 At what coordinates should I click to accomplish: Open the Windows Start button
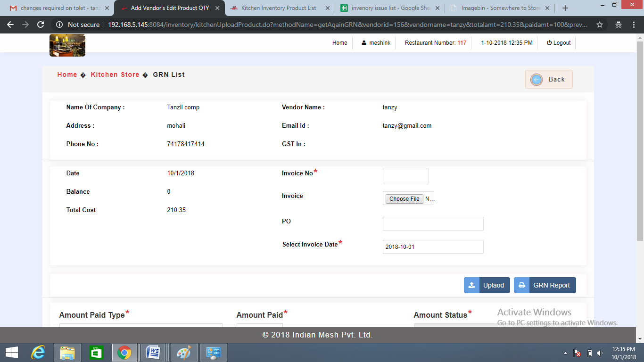(12, 353)
